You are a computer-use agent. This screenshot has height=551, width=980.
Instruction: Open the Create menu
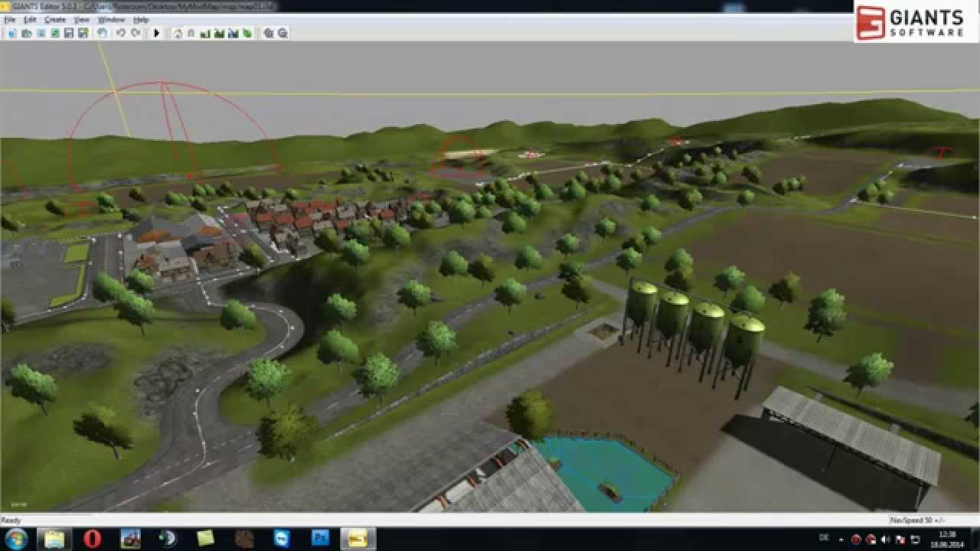(54, 19)
